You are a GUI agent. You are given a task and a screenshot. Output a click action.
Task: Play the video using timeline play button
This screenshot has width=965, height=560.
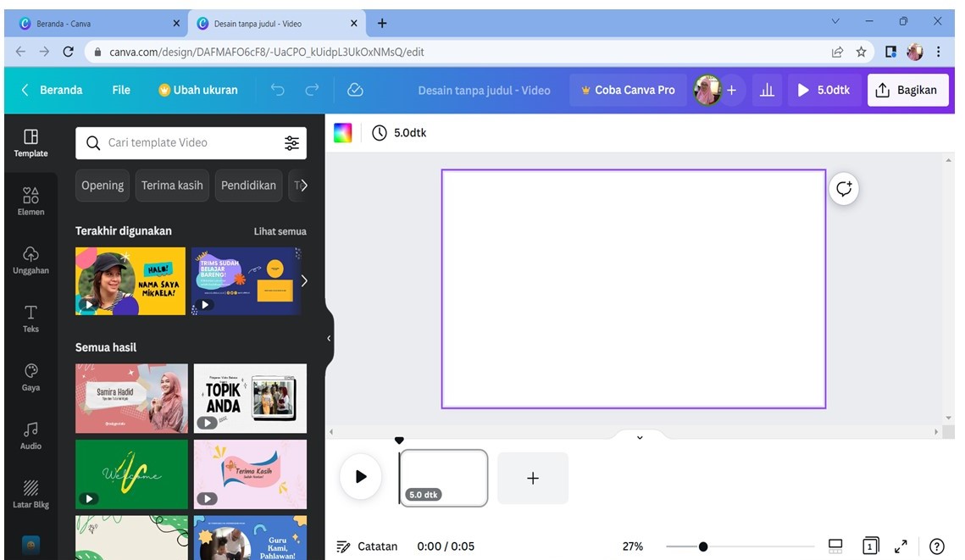click(361, 477)
